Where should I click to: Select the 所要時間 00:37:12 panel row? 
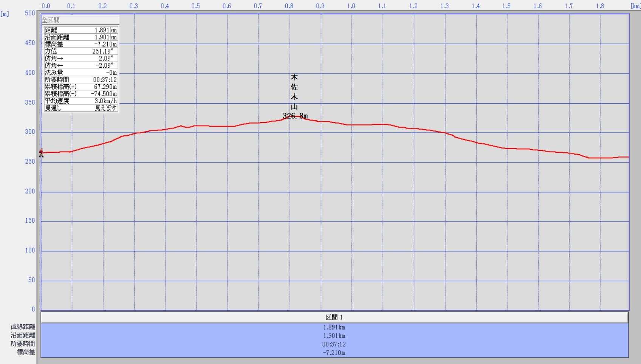click(x=81, y=80)
